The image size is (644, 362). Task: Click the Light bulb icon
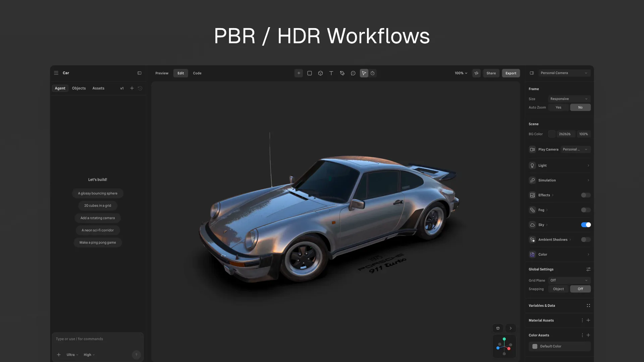pos(532,166)
